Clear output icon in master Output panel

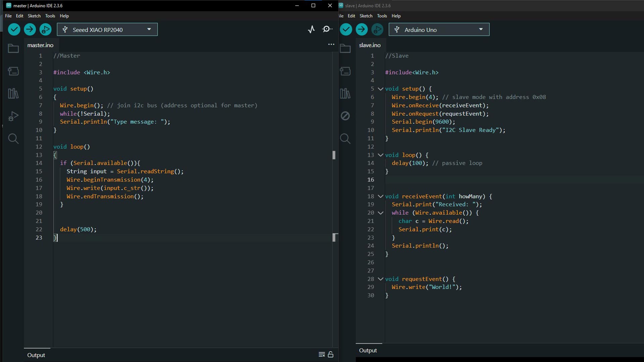322,355
